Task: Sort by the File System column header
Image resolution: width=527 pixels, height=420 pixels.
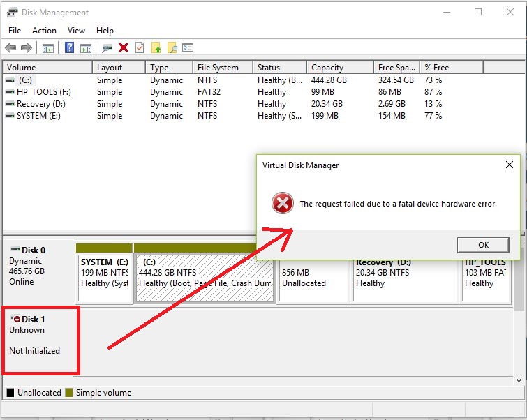Action: 223,67
